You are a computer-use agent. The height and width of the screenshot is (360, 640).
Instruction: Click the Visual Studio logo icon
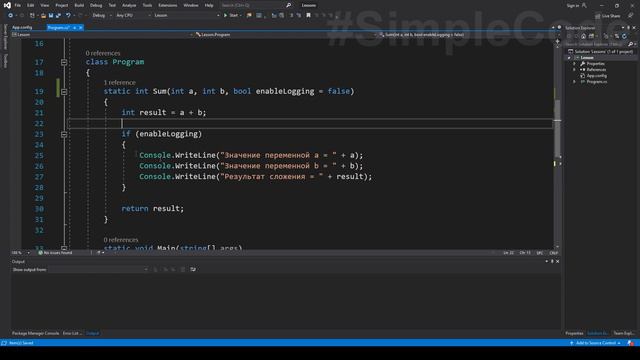[7, 5]
